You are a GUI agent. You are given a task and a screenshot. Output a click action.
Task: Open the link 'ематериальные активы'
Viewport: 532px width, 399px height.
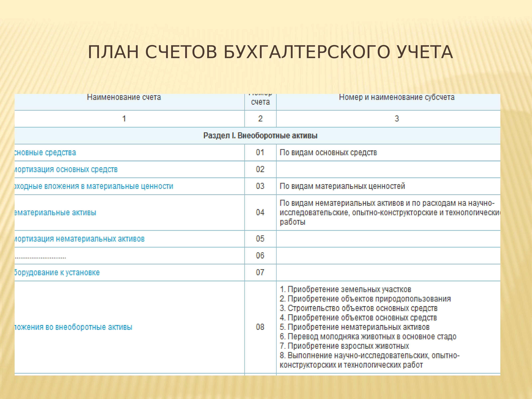tap(55, 213)
